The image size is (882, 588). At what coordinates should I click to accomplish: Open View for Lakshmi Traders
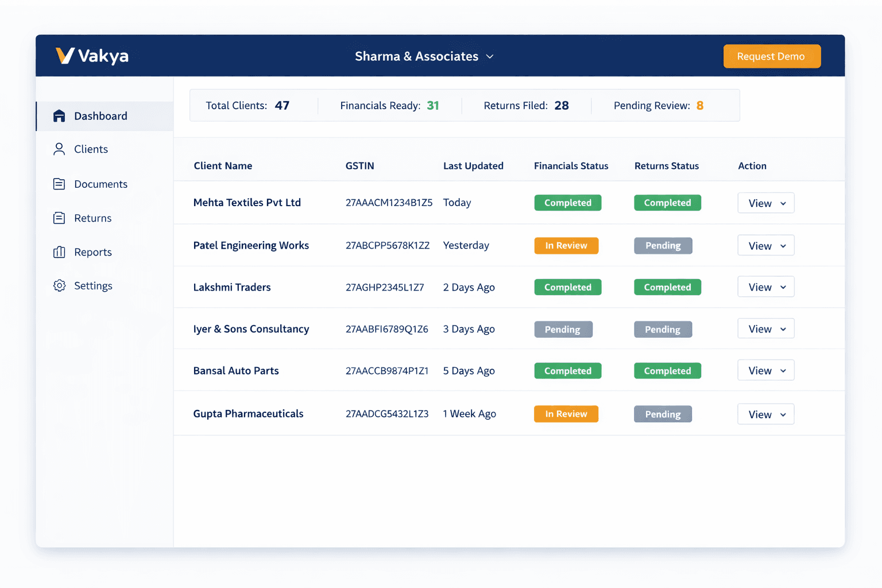coord(765,287)
